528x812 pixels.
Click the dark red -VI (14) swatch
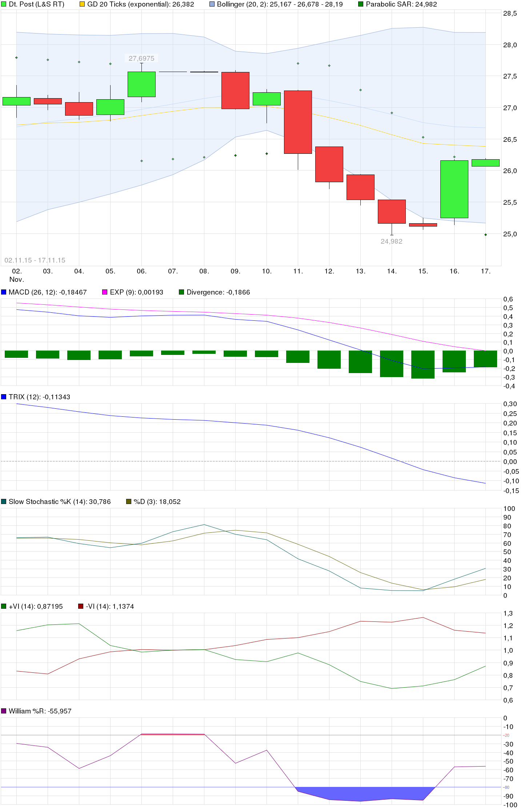coord(81,606)
